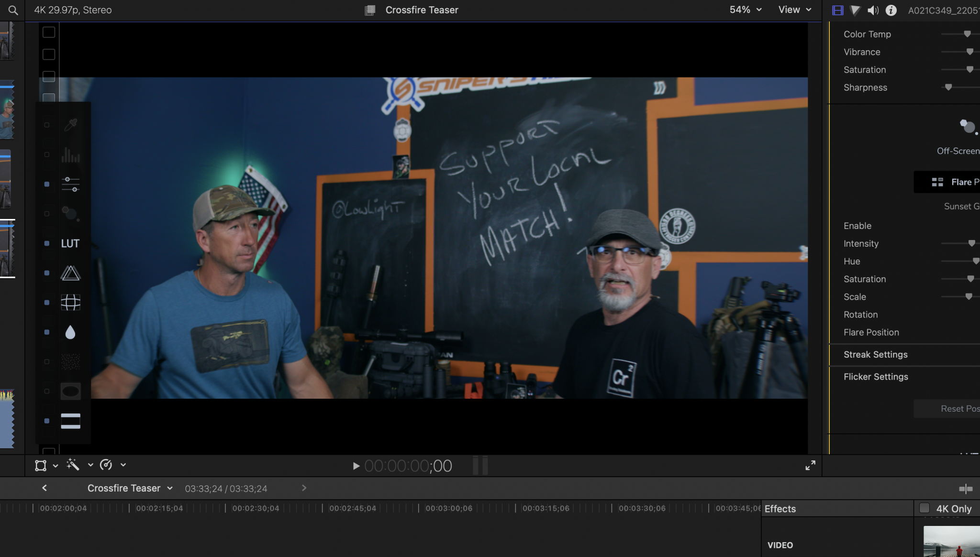
Task: Select the water drop blur effect
Action: point(70,332)
